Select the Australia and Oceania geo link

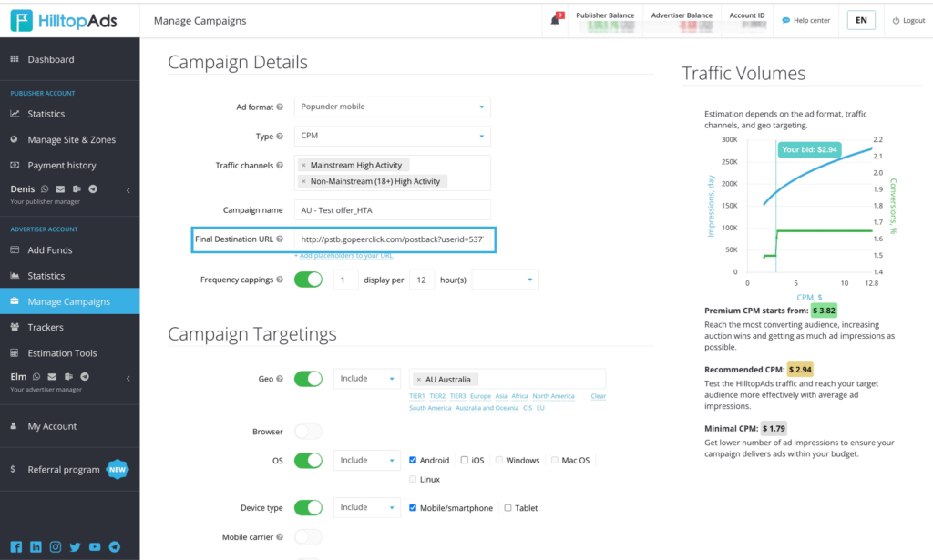487,408
